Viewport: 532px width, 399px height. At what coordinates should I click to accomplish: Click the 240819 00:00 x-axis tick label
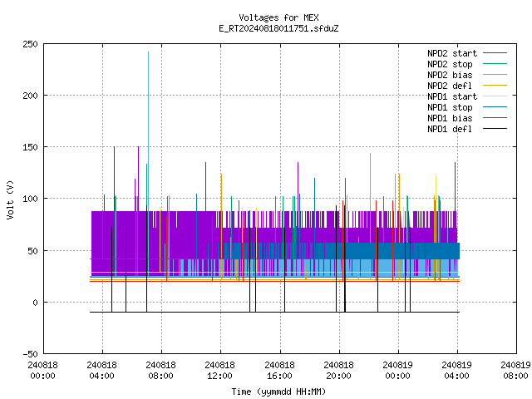click(x=397, y=371)
